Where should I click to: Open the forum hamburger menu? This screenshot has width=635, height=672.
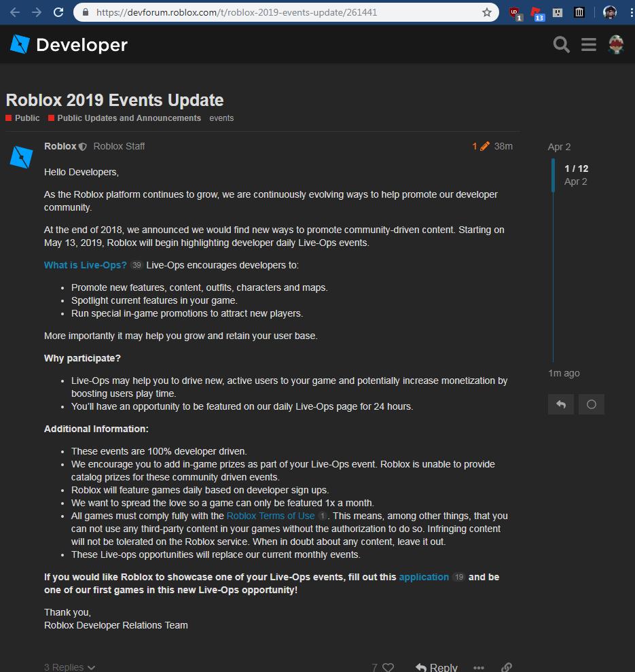589,44
